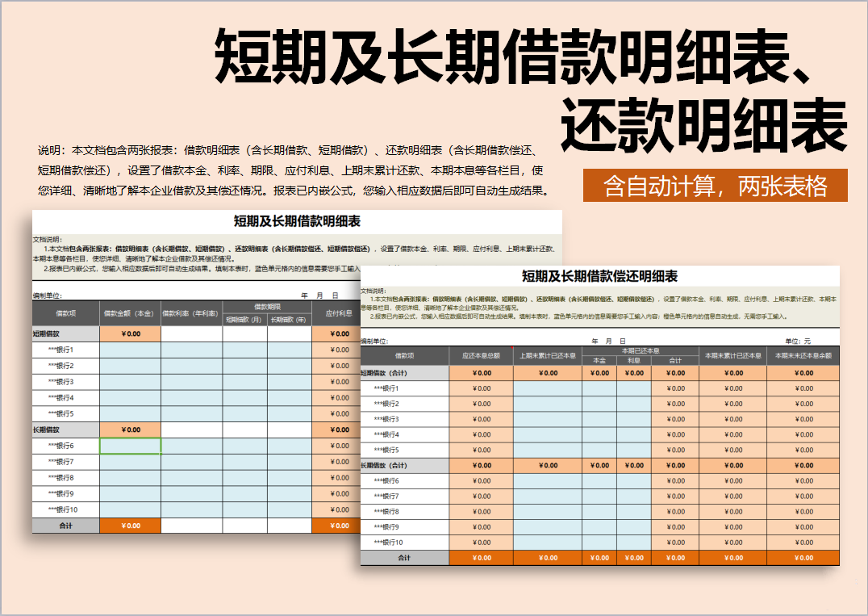Select the 借款利率（年利率）column header
Image resolution: width=868 pixels, height=616 pixels.
tap(191, 313)
